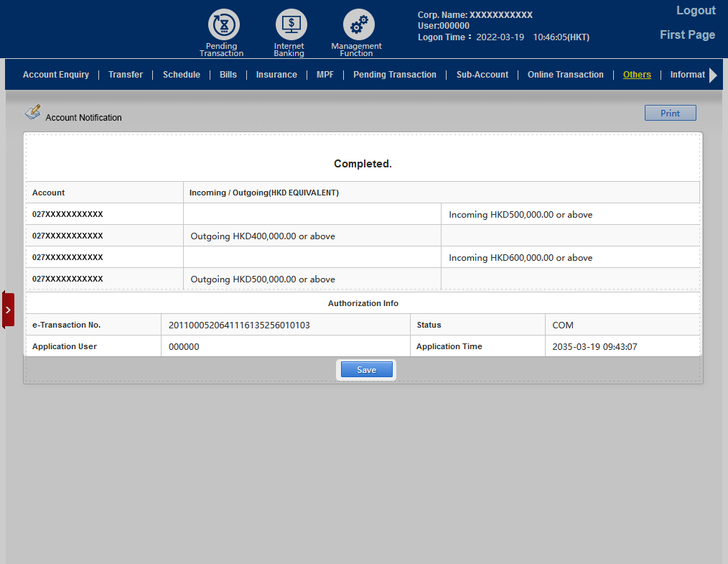Viewport: 728px width, 564px height.
Task: Click the Logon Time text in header
Action: [x=504, y=37]
